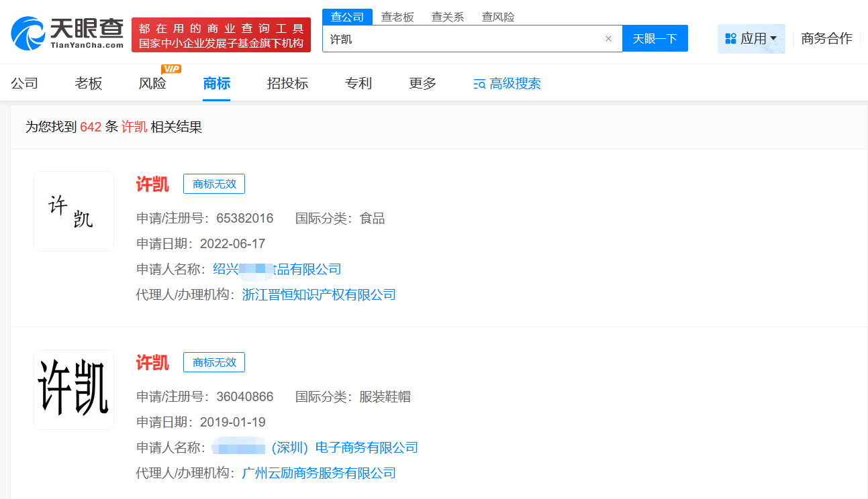
Task: Select the 老板 category tab
Action: [89, 83]
